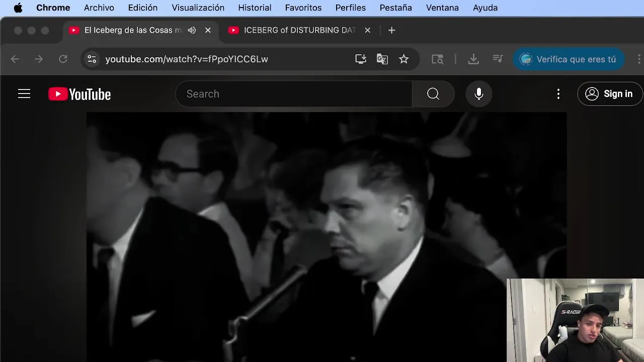Open the Apple menu
The height and width of the screenshot is (362, 644).
click(18, 8)
